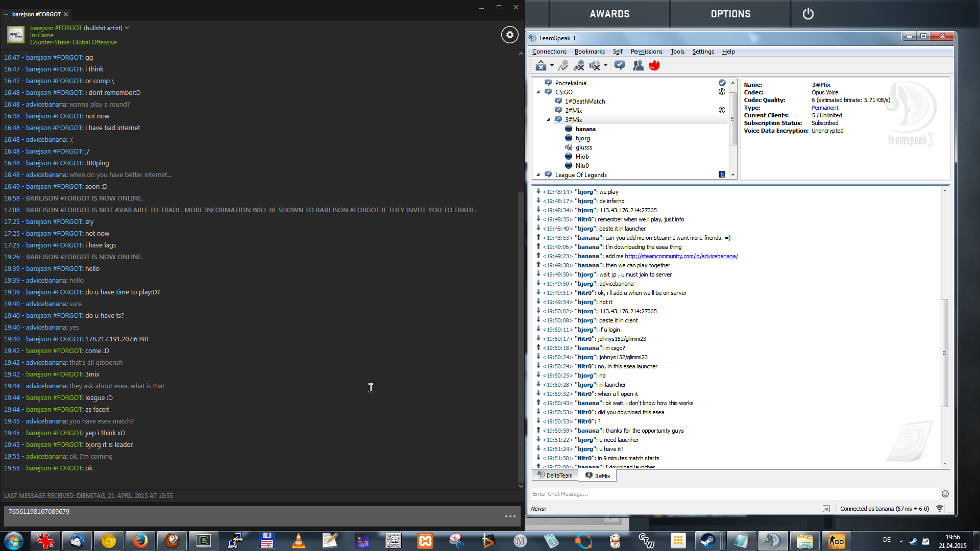Toggle speaker mute in TeamSpeak toolbar
The width and height of the screenshot is (980, 551).
[595, 66]
